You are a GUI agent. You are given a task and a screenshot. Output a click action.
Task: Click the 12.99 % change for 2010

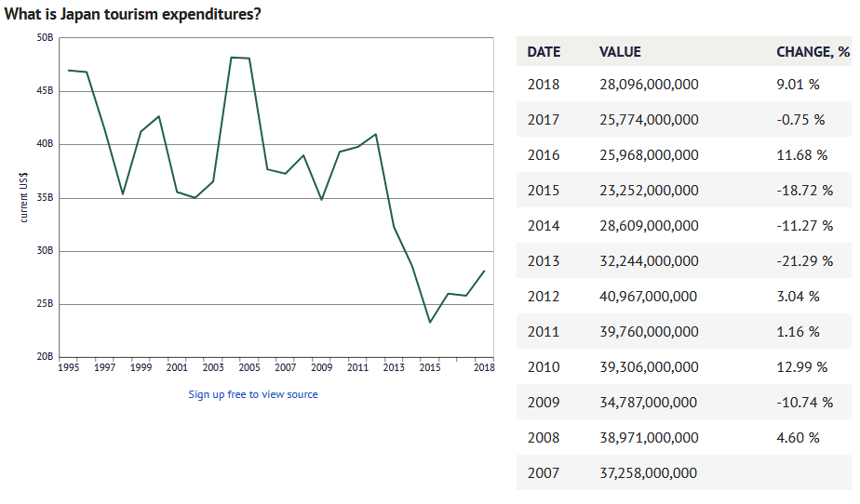801,367
